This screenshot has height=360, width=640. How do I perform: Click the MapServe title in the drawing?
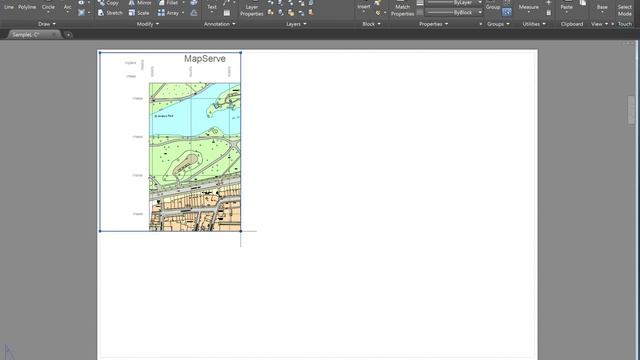tap(204, 59)
